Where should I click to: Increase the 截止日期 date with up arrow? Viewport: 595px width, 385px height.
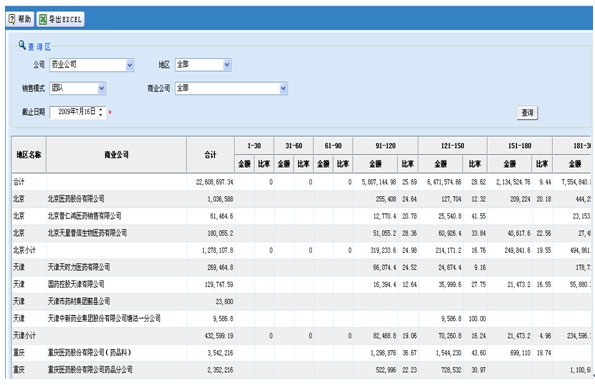click(101, 109)
